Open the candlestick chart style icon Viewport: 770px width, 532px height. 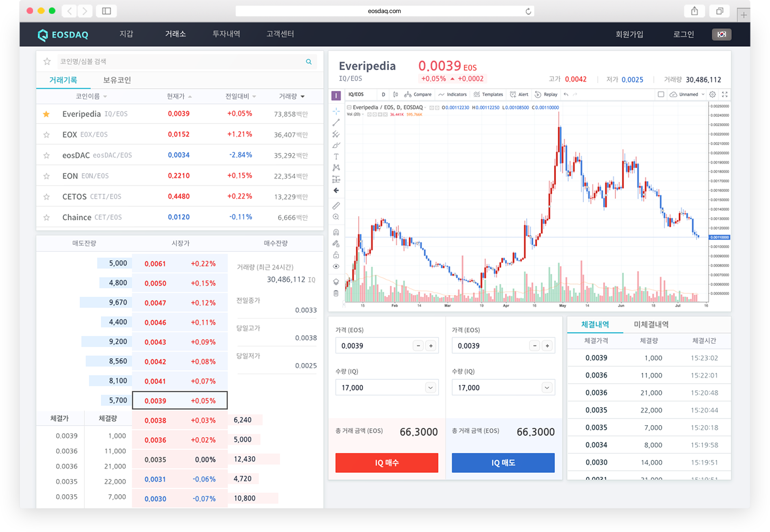(395, 95)
